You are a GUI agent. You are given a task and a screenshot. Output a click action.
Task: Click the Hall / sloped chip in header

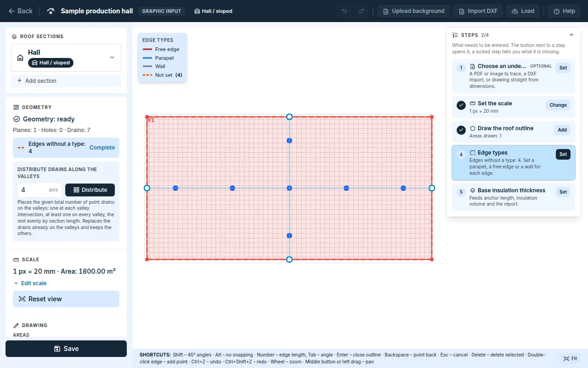pyautogui.click(x=213, y=11)
